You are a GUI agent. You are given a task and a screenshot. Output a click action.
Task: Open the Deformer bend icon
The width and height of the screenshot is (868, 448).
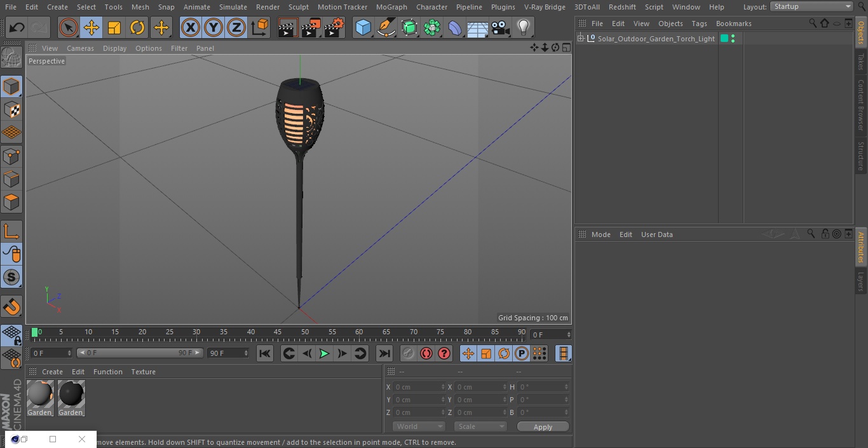pyautogui.click(x=455, y=27)
